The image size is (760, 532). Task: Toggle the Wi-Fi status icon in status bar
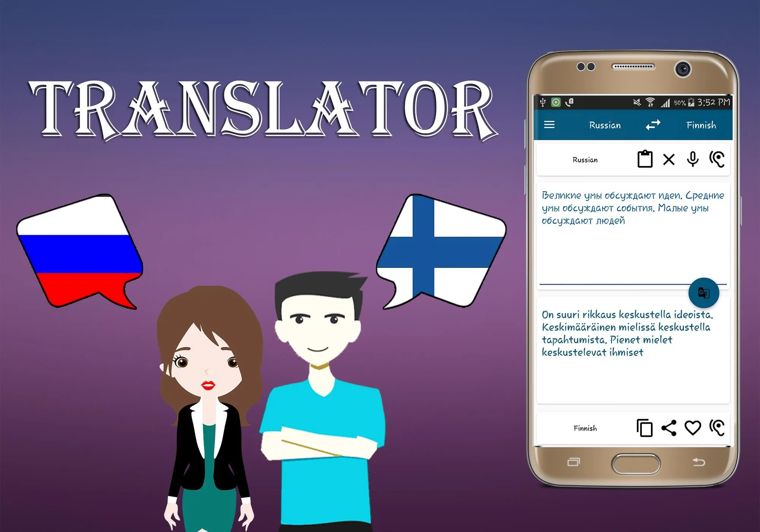coord(652,102)
